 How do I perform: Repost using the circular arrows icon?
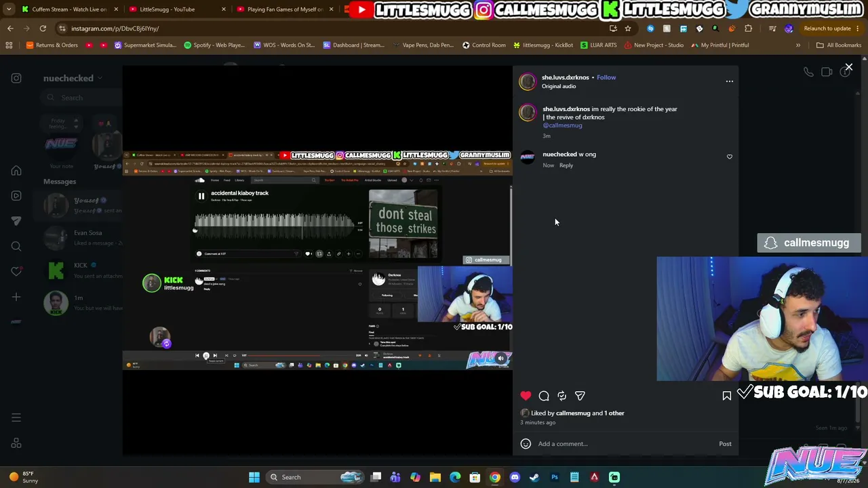[561, 396]
